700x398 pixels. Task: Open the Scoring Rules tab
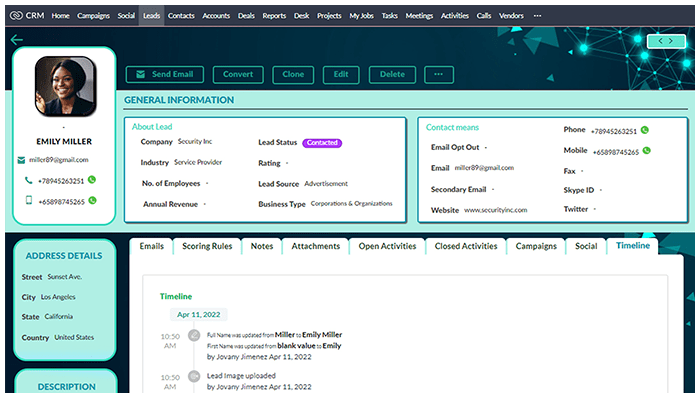(x=207, y=246)
